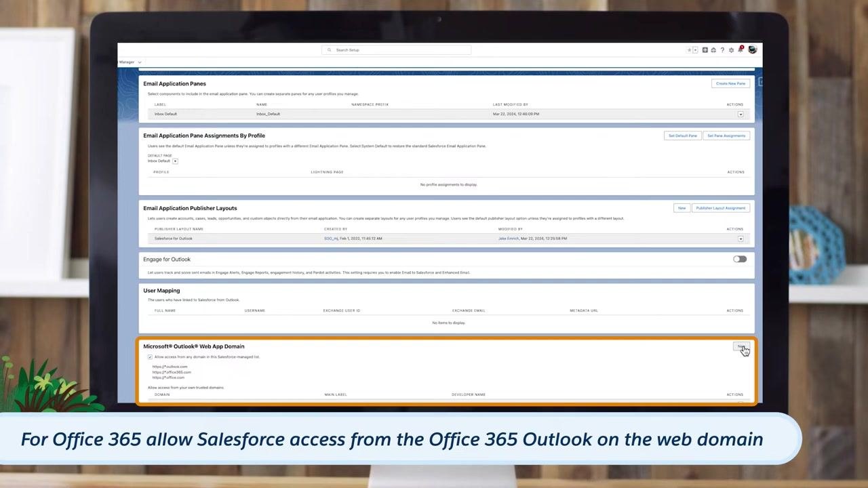Viewport: 868px width, 488px height.
Task: Click the Lightning Page column header
Action: click(x=327, y=172)
